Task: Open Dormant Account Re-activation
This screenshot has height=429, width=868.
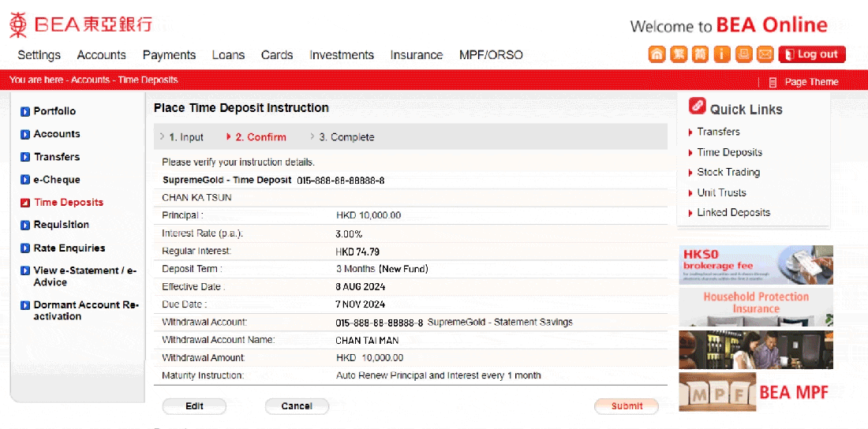Action: tap(80, 311)
